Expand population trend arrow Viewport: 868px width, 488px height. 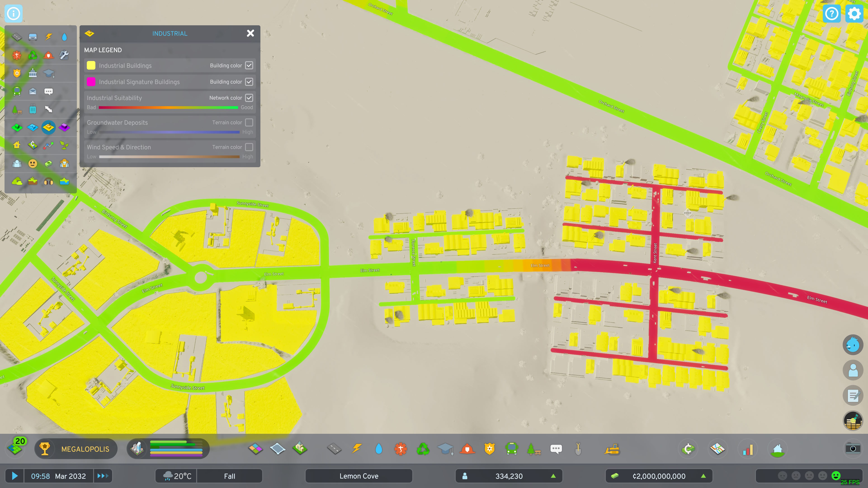coord(553,476)
